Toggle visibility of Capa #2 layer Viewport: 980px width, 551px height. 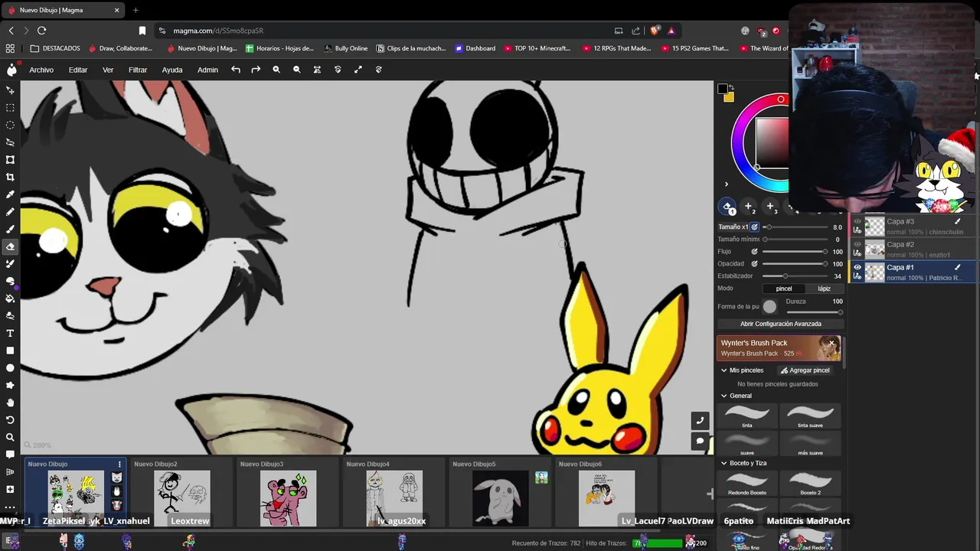pos(857,245)
